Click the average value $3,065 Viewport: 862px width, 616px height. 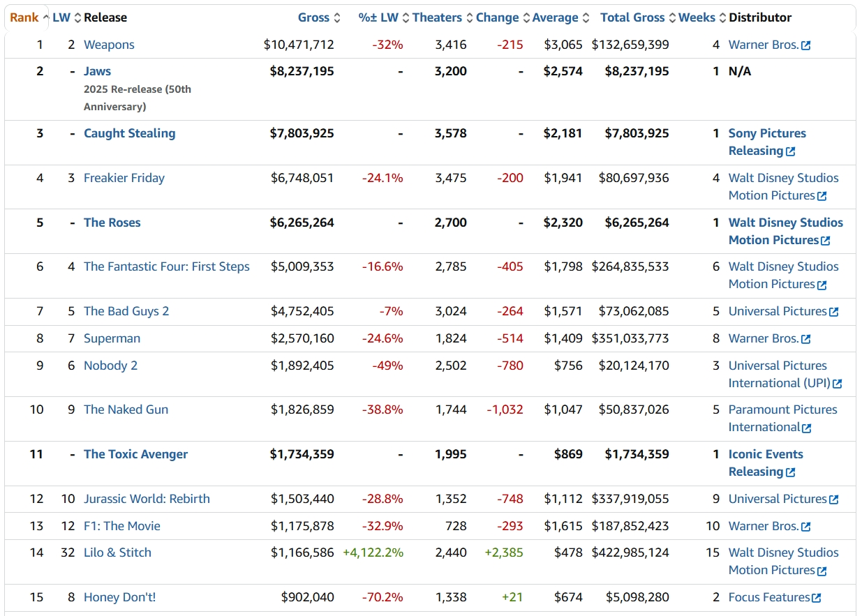point(563,45)
